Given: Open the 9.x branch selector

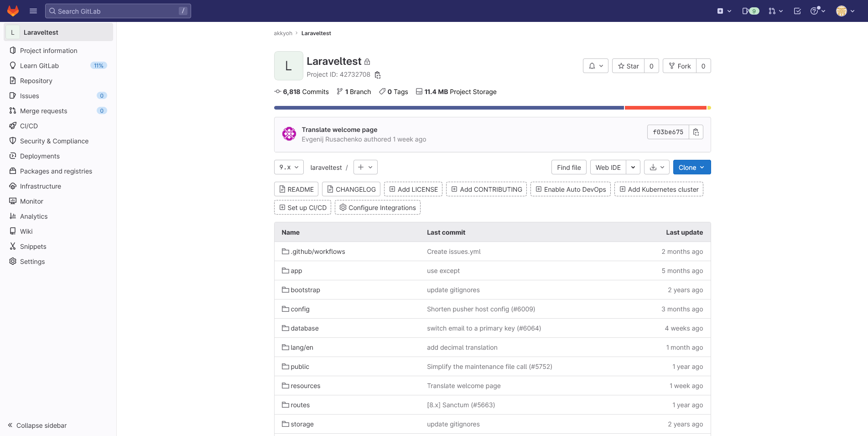Looking at the screenshot, I should 289,167.
